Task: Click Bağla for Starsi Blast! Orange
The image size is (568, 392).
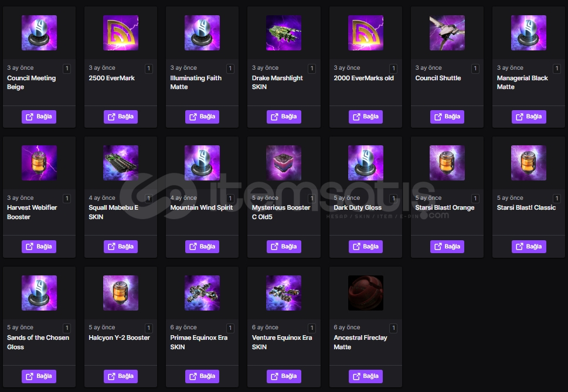Action: pos(447,247)
